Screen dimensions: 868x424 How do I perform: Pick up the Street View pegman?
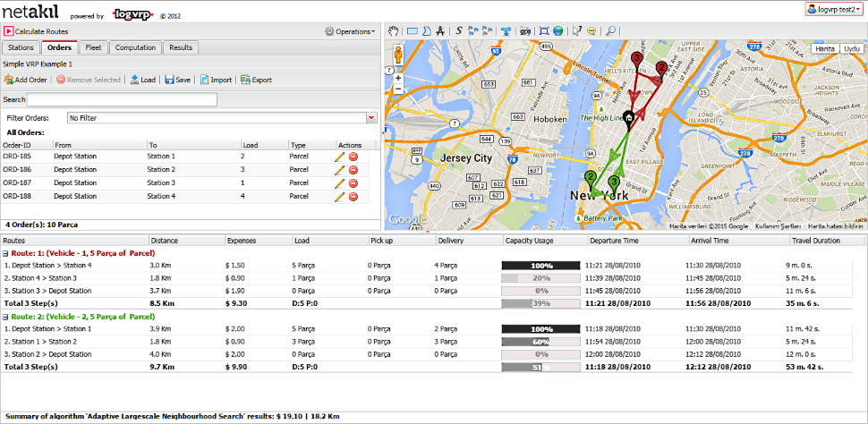pos(398,55)
